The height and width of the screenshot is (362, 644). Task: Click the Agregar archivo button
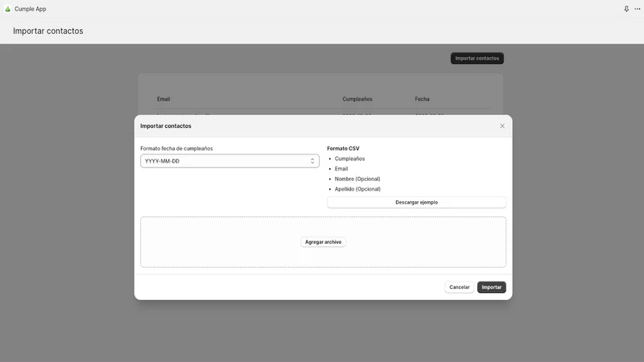point(324,242)
